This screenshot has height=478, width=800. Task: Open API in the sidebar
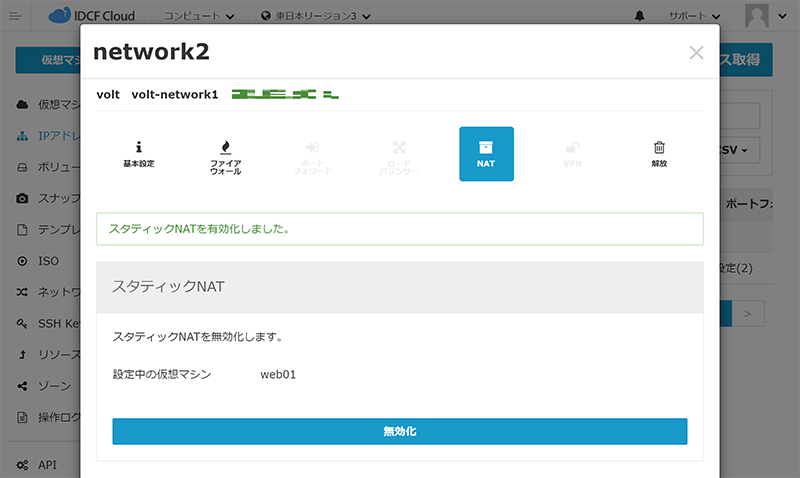(x=47, y=465)
